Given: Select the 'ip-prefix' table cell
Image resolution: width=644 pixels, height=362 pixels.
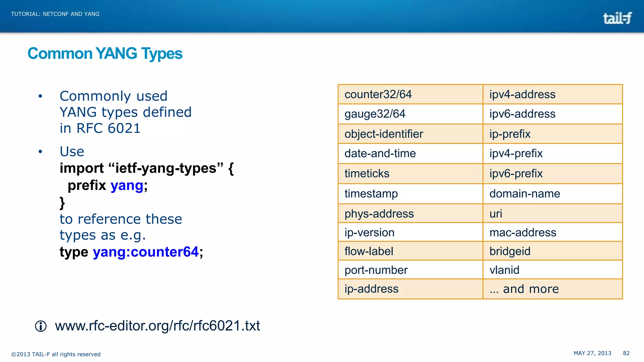Looking at the screenshot, I should [x=553, y=134].
